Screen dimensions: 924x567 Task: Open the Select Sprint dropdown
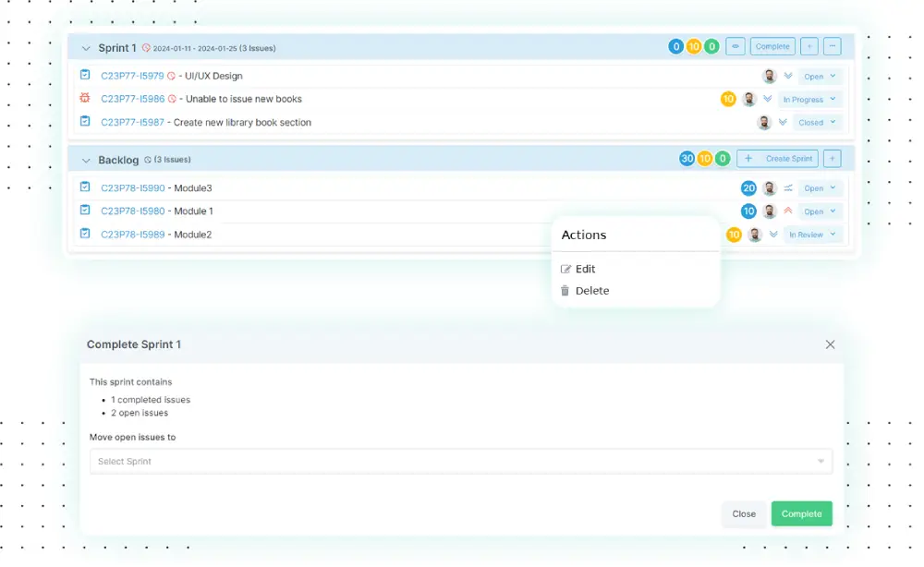(460, 461)
